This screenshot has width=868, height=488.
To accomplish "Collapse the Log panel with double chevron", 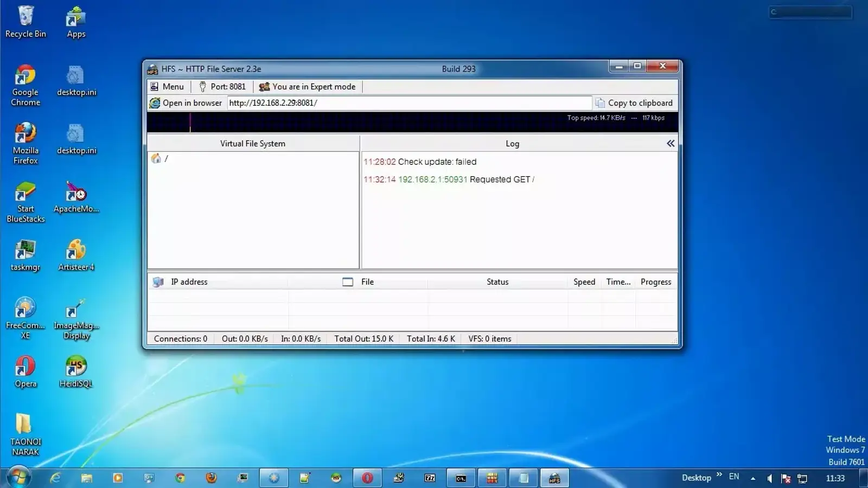I will point(671,144).
